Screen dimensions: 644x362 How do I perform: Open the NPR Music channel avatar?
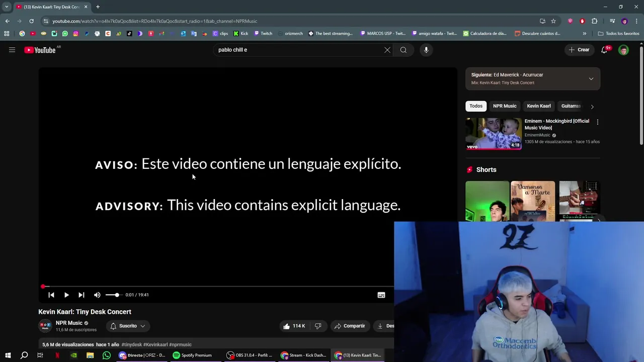click(x=45, y=326)
